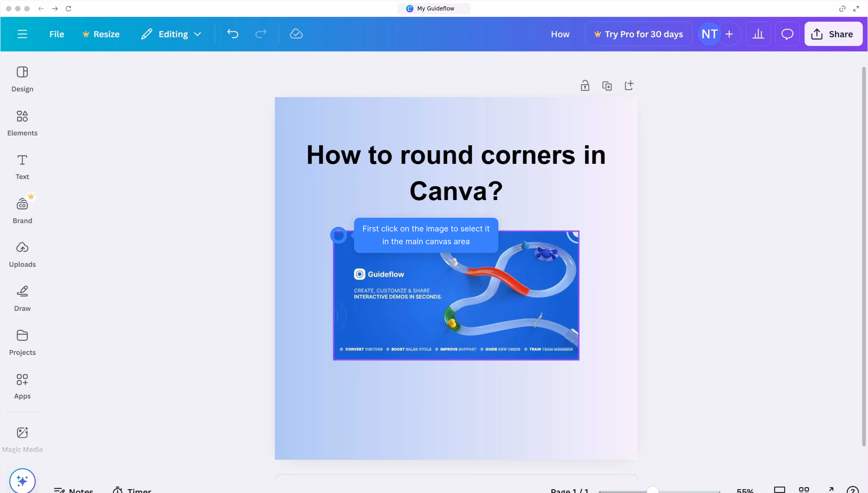
Task: Open the hamburger main menu
Action: pos(22,34)
